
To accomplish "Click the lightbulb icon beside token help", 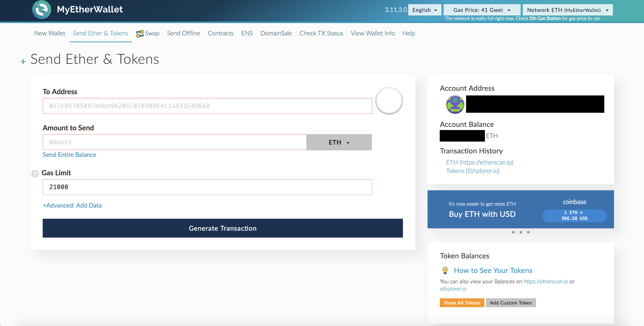I will pyautogui.click(x=445, y=270).
